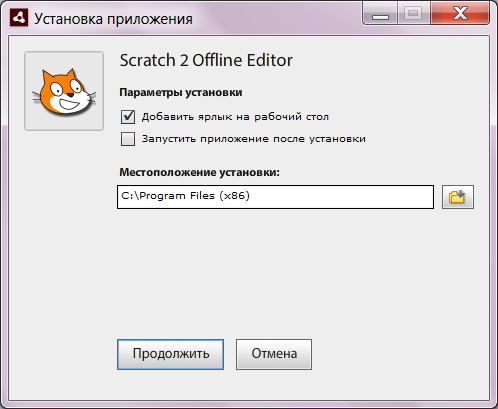Uncheck "Добавить ярлык на рабочий стол" checkbox
This screenshot has width=498, height=409.
[128, 117]
